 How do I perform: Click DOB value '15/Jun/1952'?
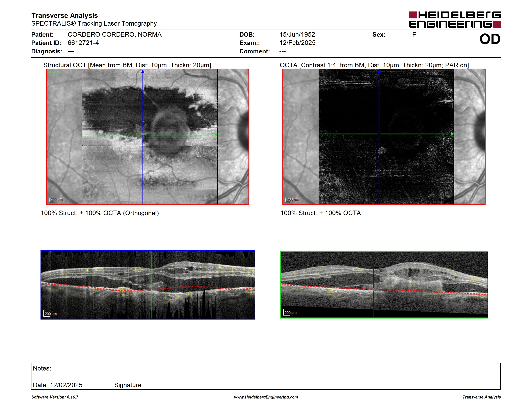coord(297,35)
